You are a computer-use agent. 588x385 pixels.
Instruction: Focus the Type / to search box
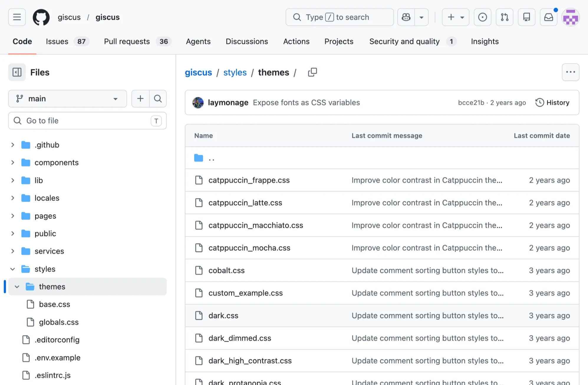tap(340, 17)
